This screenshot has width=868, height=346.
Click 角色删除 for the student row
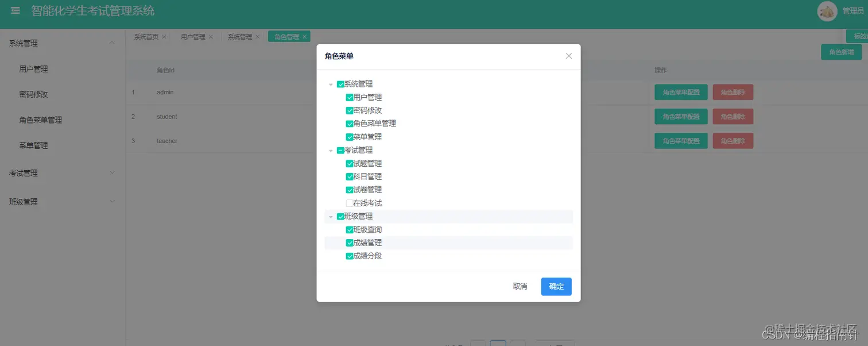tap(733, 117)
